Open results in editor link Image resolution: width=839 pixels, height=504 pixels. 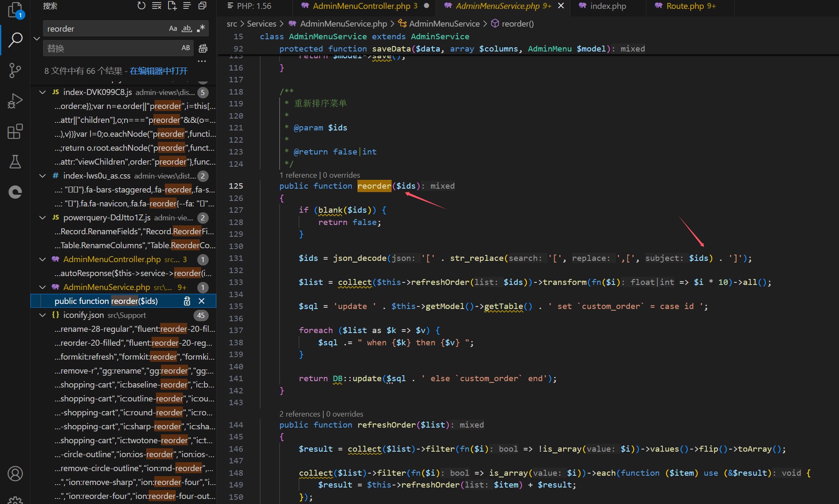158,71
